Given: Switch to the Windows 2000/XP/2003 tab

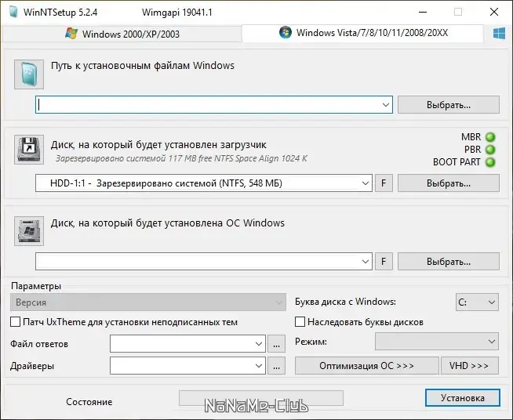Looking at the screenshot, I should point(122,34).
